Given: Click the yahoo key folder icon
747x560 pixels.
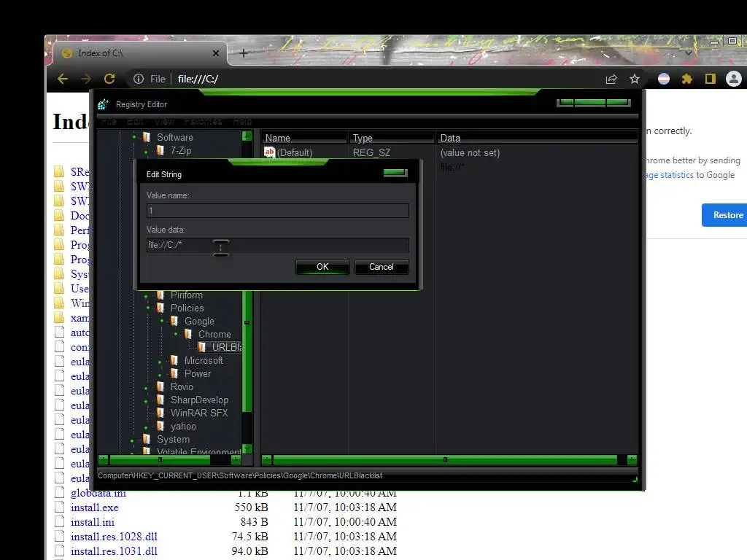Looking at the screenshot, I should coord(160,426).
